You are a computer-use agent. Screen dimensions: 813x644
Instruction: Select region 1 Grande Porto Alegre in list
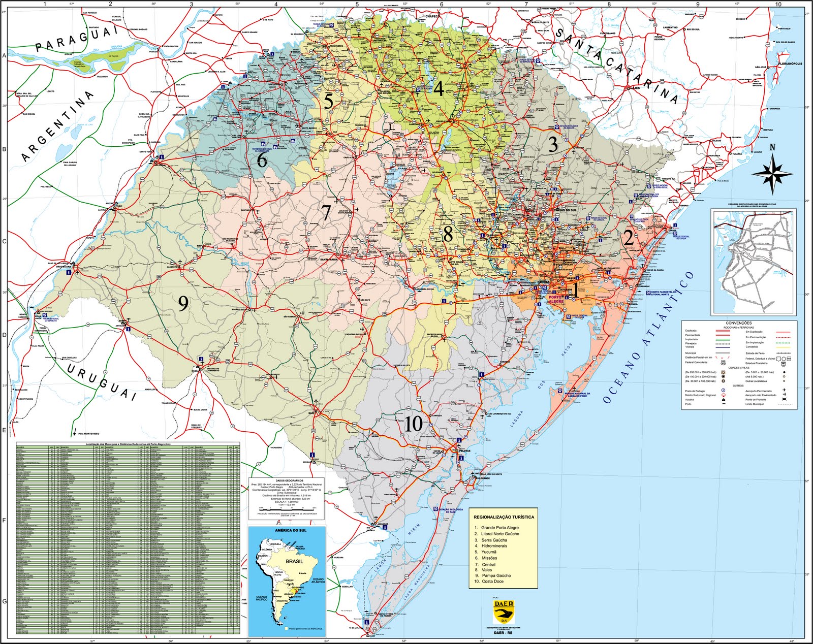pos(497,528)
